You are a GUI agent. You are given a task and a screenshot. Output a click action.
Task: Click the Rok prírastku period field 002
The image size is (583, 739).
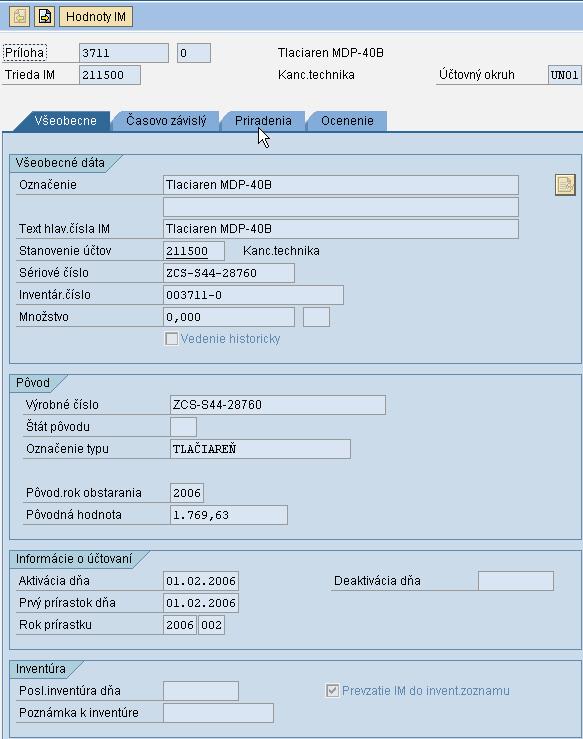coord(211,625)
